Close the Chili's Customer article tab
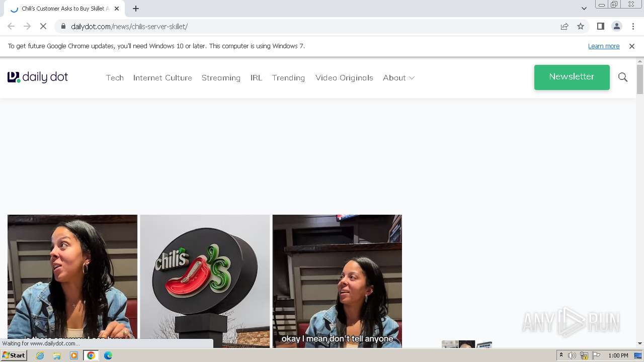 [x=117, y=9]
